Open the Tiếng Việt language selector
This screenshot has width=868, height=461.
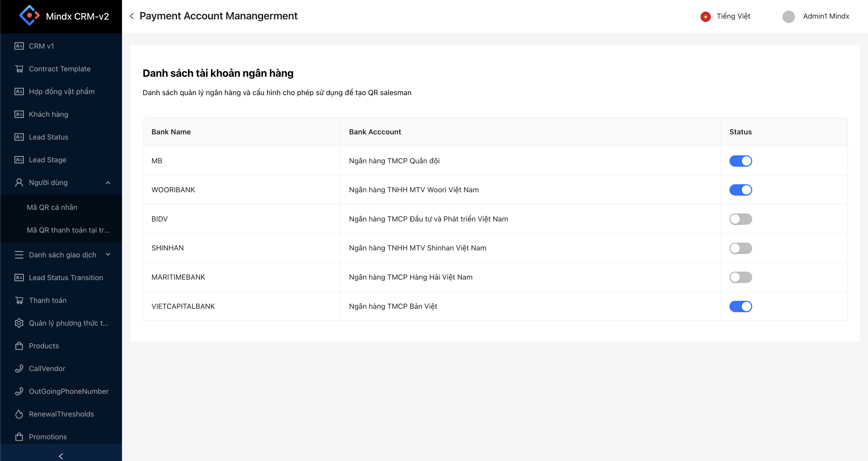pos(733,16)
